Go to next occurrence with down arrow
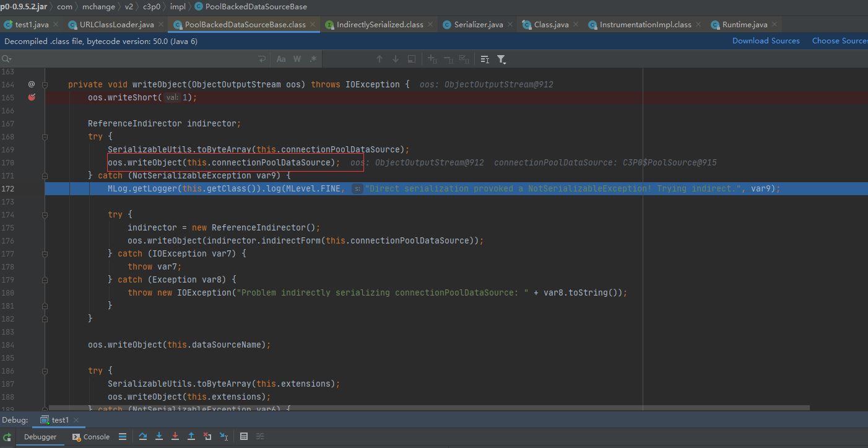This screenshot has height=448, width=868. click(x=396, y=59)
